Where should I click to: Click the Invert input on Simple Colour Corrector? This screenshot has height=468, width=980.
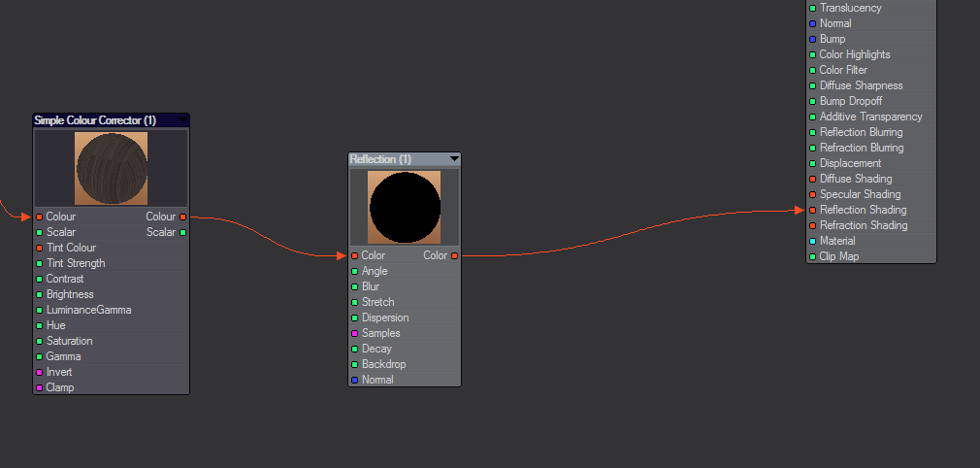tap(39, 372)
